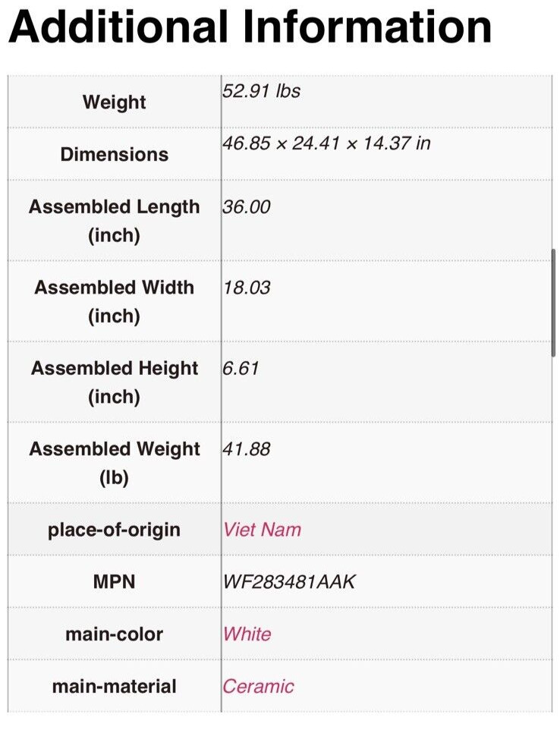Select the 46.85 × 24.41 × 14.37 in value
Viewport: 560px width, 730px height.
point(326,143)
